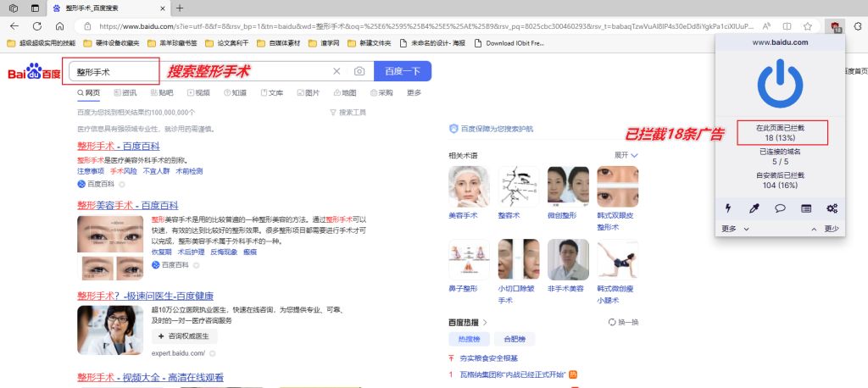The image size is (868, 388).
Task: Open a new tab with plus button
Action: 180,8
